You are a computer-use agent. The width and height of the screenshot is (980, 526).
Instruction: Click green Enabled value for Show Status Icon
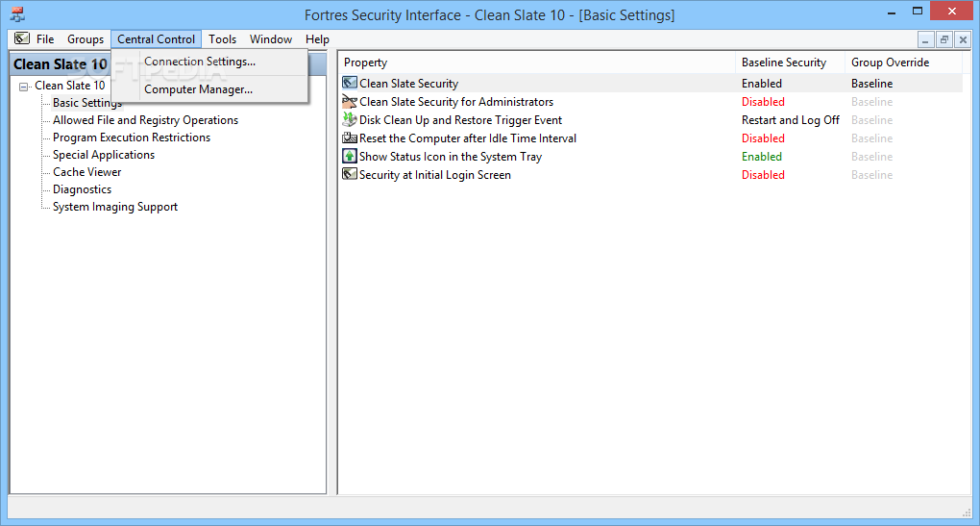click(762, 157)
